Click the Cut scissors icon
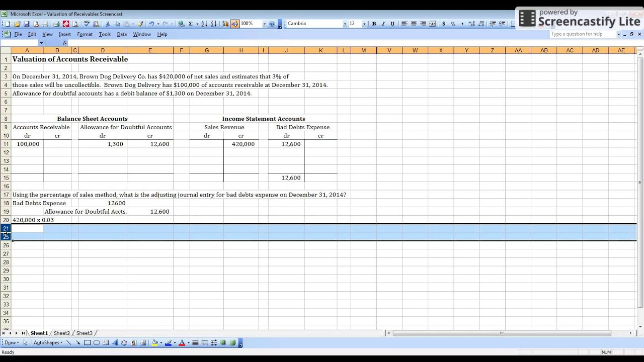Screen dimensions: 644x362 tap(108, 24)
